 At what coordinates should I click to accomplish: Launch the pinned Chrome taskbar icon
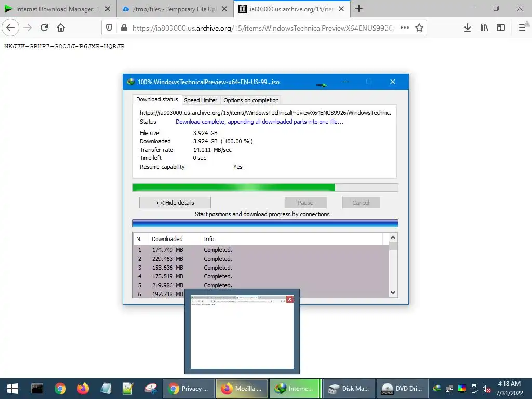[60, 389]
